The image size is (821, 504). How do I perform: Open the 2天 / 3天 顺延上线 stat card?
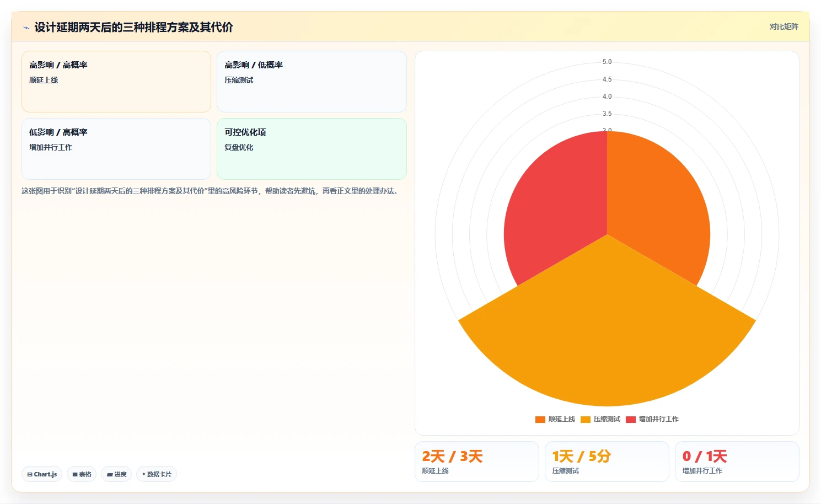[477, 462]
